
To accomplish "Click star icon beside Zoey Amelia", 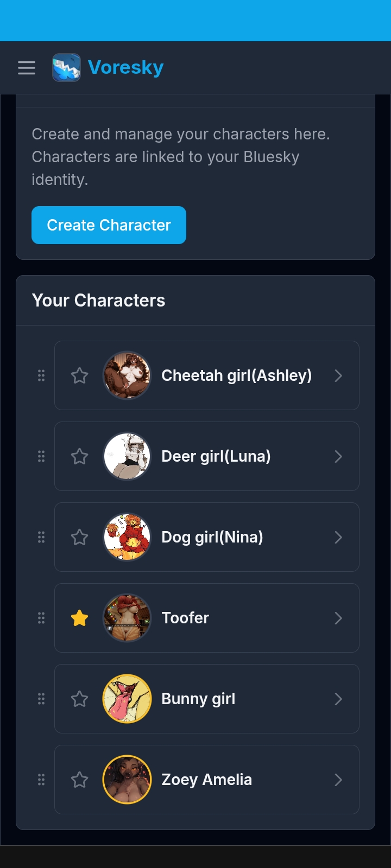I will click(80, 780).
